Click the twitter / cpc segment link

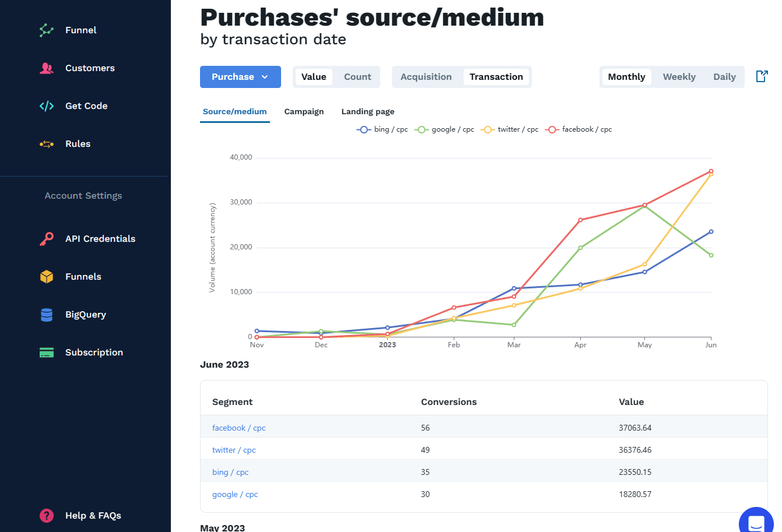click(234, 449)
